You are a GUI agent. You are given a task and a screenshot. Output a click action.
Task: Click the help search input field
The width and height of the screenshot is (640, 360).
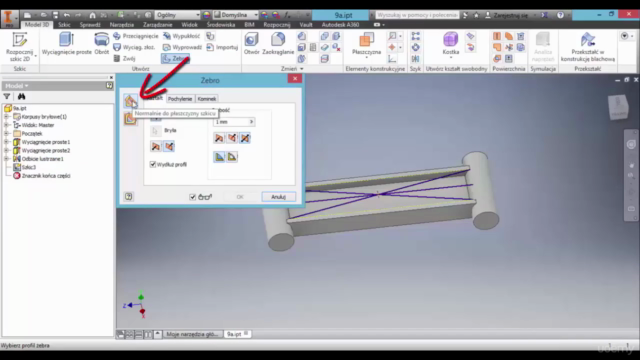pyautogui.click(x=417, y=15)
